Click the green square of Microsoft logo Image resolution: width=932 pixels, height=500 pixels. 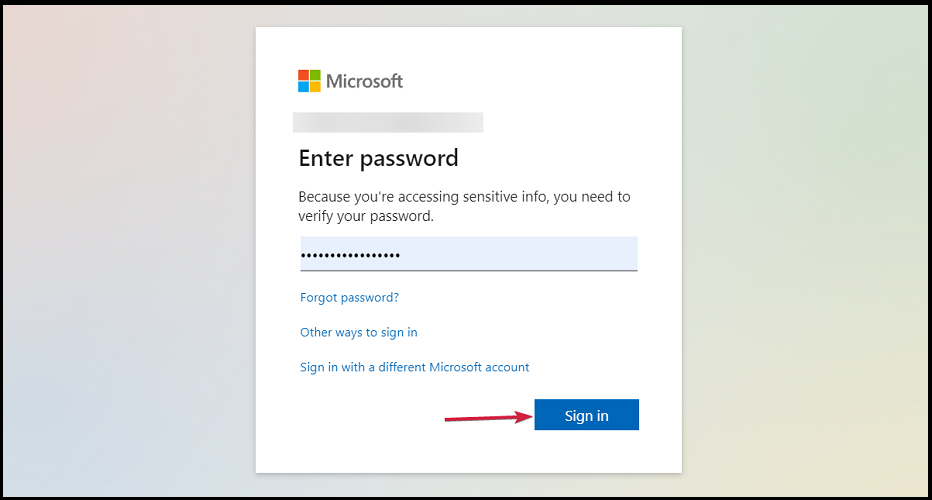click(315, 75)
